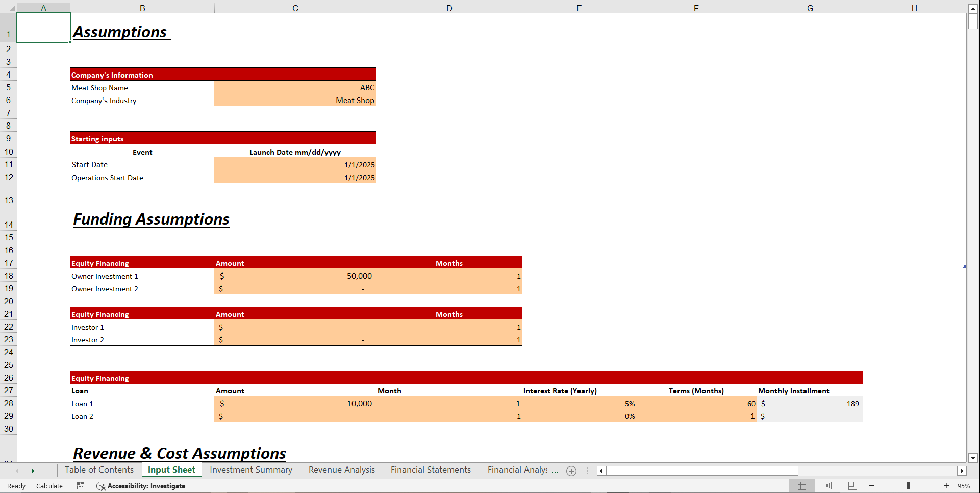Switch to the Revenue Analysis sheet
This screenshot has height=493, width=980.
point(341,470)
